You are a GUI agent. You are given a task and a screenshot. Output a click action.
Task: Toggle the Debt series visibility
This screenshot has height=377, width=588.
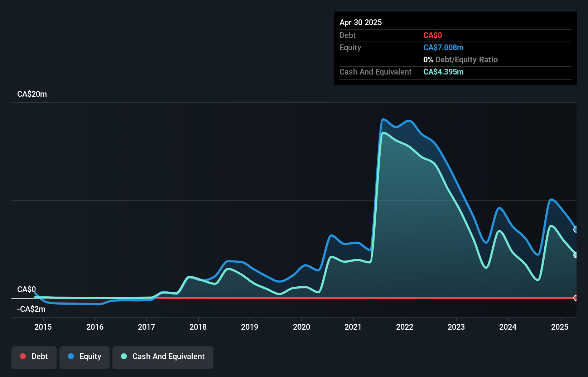pyautogui.click(x=34, y=356)
